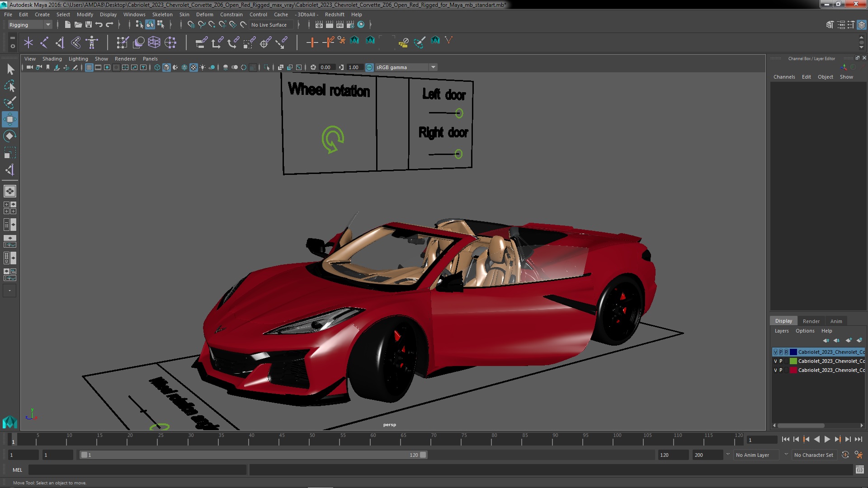Switch to the Render layer tab
Viewport: 868px width, 488px height.
(811, 321)
